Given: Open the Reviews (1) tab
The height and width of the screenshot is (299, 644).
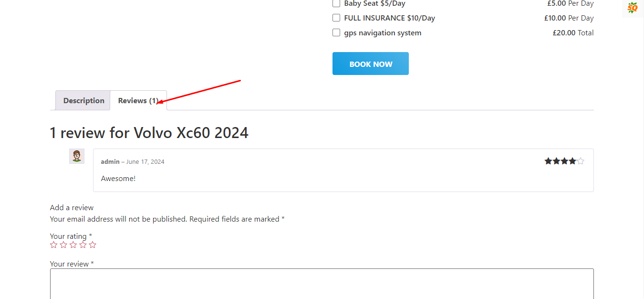Looking at the screenshot, I should (138, 100).
